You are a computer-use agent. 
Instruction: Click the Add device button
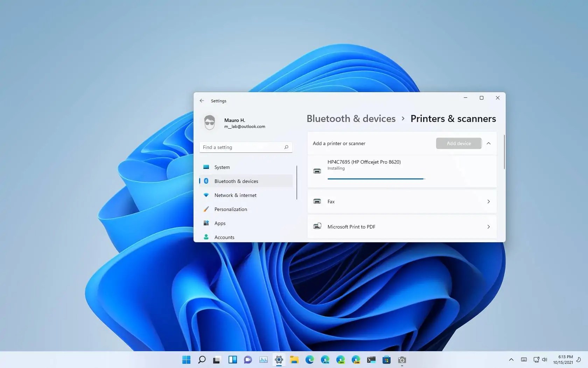click(x=458, y=143)
